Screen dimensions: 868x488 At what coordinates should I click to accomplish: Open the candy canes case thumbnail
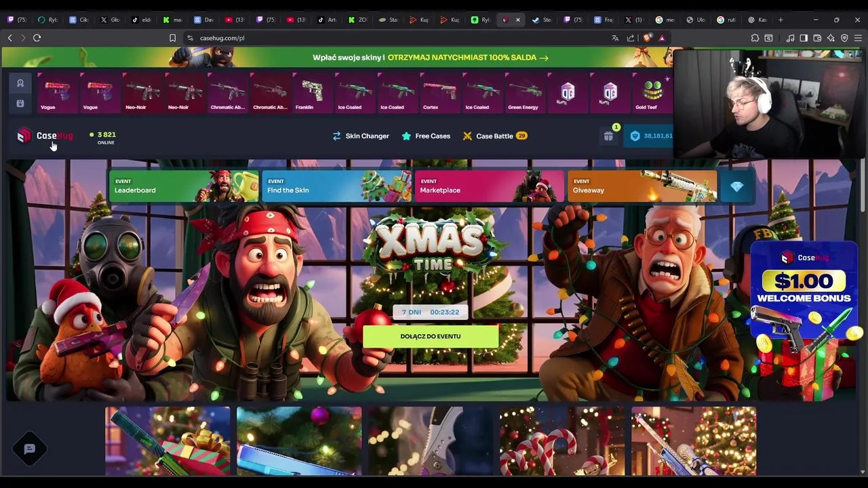(562, 441)
